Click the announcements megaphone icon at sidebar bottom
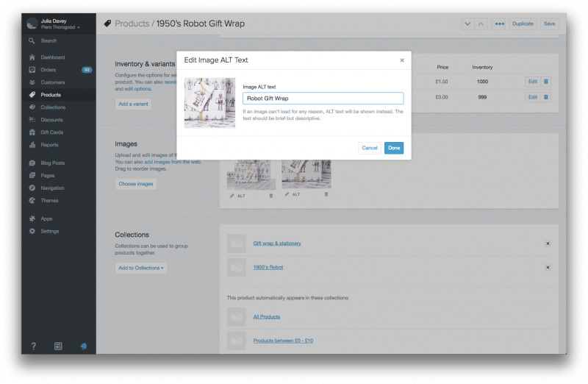 tap(83, 346)
